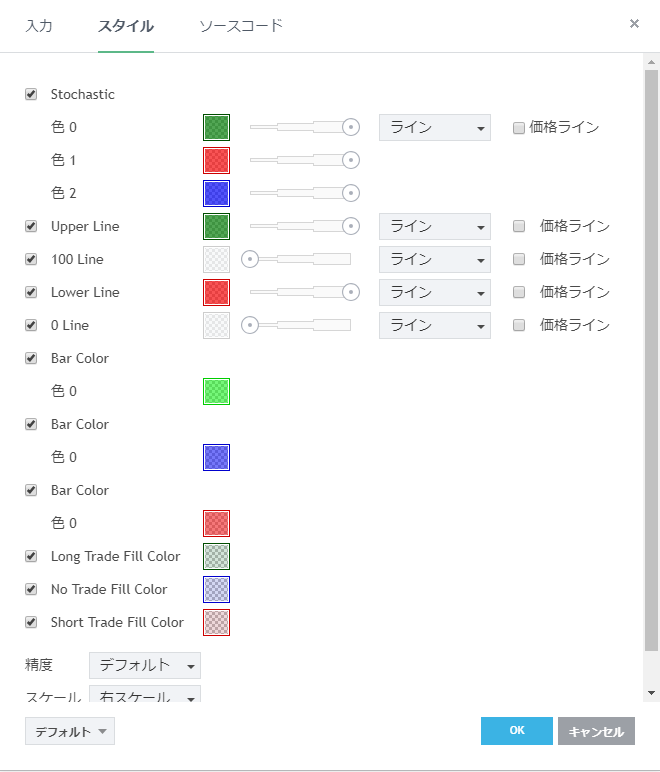This screenshot has height=772, width=660.
Task: Open the Lower Line red color swatch
Action: point(216,292)
